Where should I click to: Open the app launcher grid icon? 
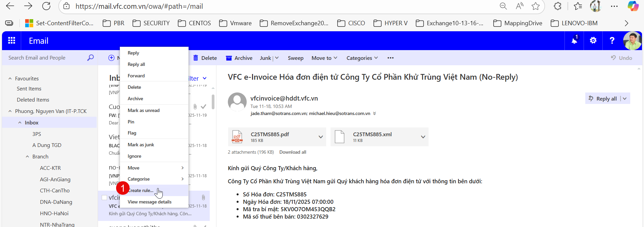point(11,41)
